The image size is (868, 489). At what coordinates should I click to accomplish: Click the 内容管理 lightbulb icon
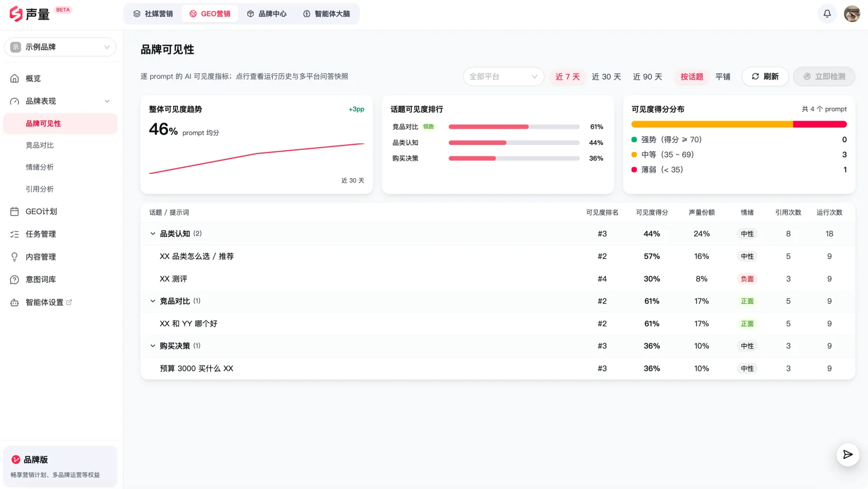pyautogui.click(x=15, y=257)
